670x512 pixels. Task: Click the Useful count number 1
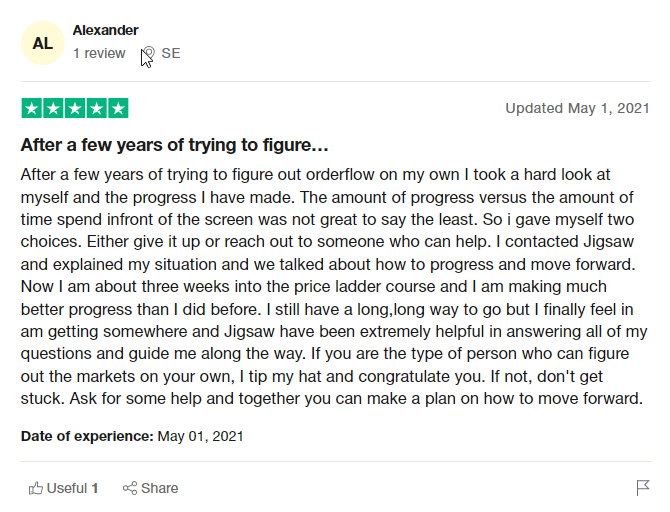click(x=95, y=488)
